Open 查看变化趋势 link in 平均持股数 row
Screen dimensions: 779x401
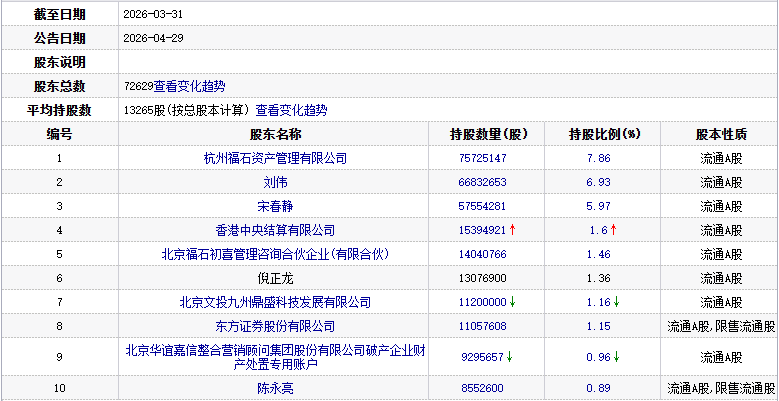point(291,111)
